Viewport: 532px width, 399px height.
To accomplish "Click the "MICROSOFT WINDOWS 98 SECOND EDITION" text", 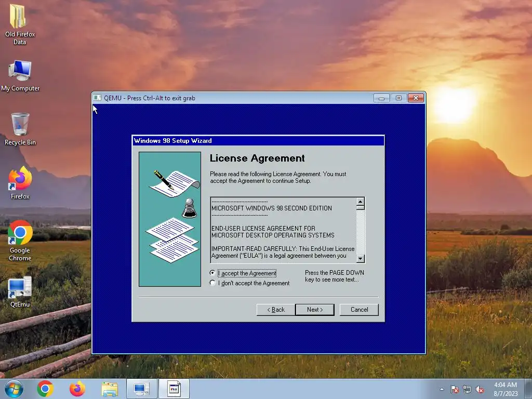I will click(271, 208).
